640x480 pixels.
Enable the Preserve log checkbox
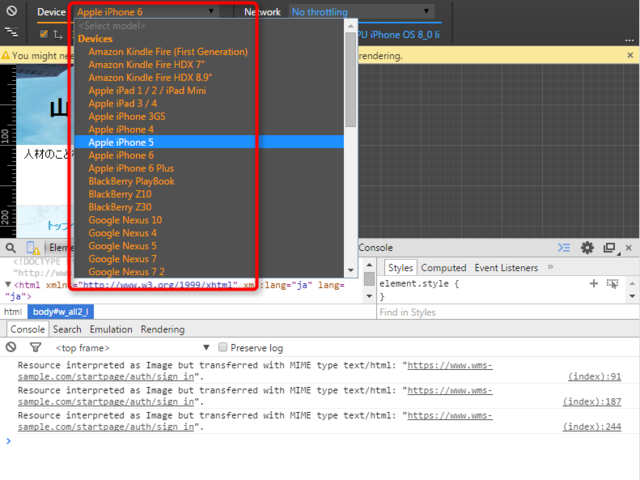click(x=222, y=347)
